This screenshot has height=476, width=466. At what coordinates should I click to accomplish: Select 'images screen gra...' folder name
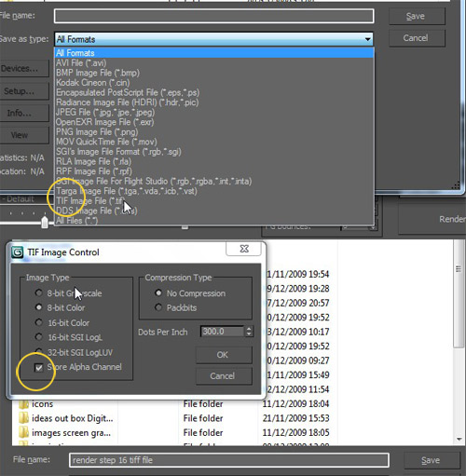coord(71,432)
